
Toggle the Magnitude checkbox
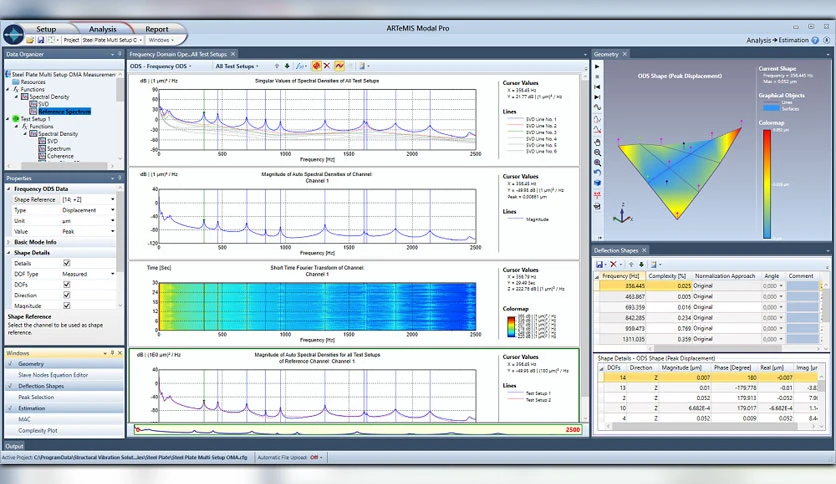click(x=67, y=306)
